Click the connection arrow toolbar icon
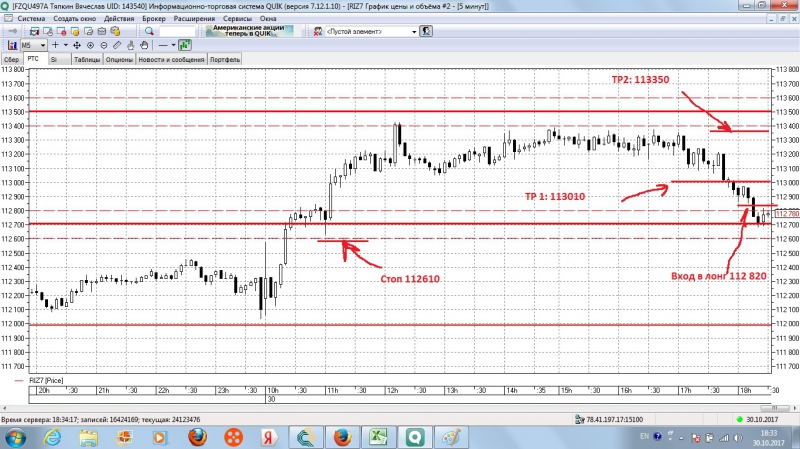The image size is (800, 449). click(x=12, y=32)
